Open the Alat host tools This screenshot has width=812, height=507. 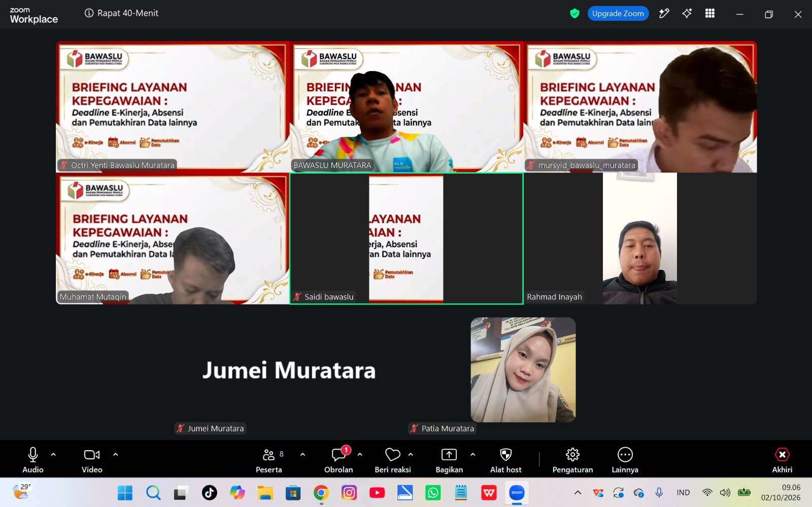pos(506,460)
